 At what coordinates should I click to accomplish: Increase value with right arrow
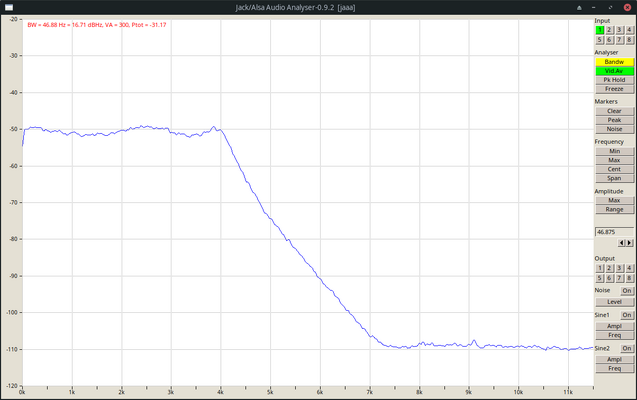click(630, 243)
